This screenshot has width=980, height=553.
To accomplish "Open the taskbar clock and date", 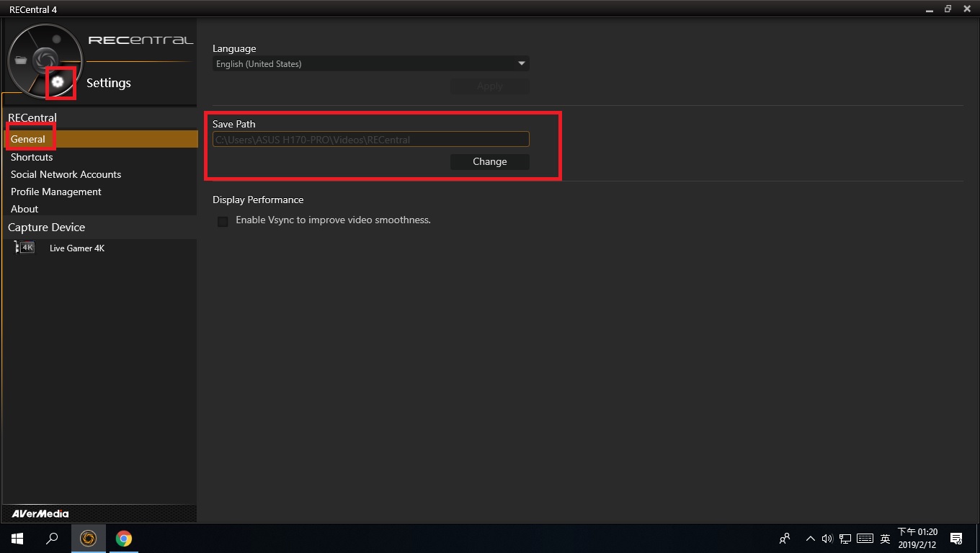I will click(x=917, y=539).
